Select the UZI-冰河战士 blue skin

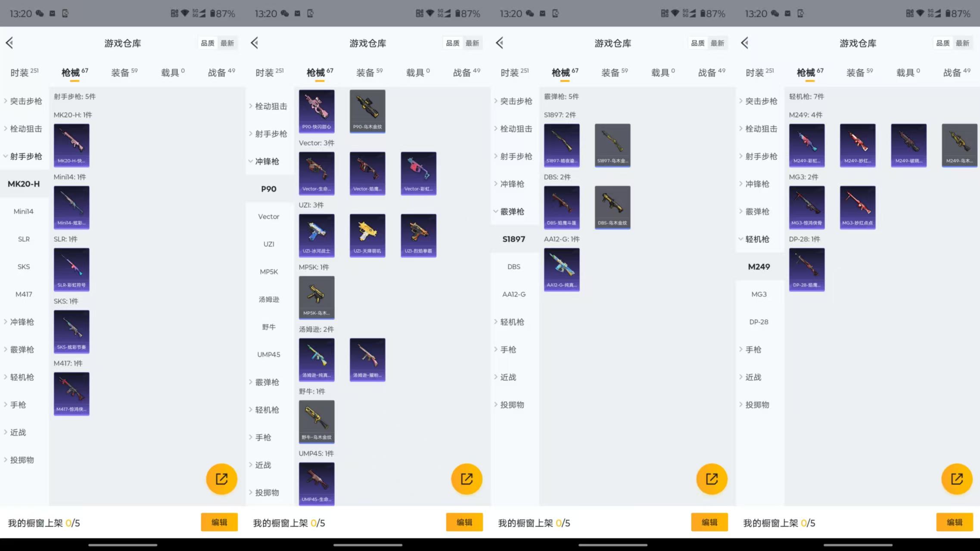point(317,235)
